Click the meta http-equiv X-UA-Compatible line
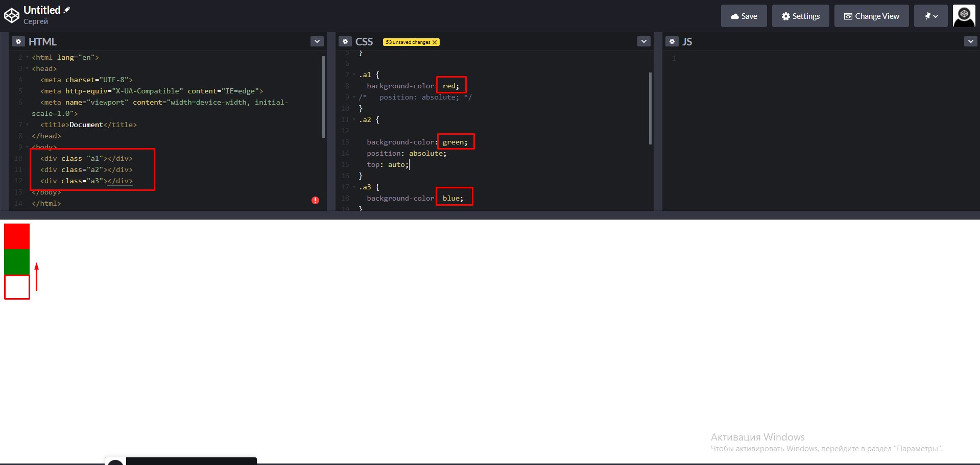 152,91
